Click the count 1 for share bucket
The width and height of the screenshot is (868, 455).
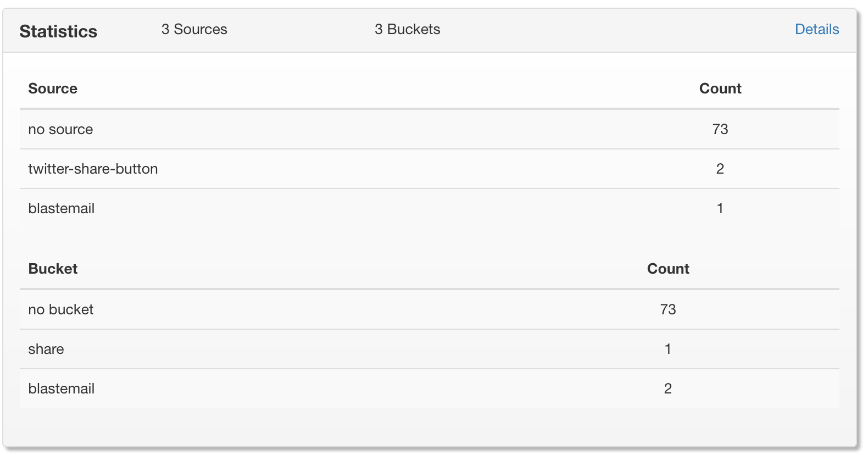[668, 349]
